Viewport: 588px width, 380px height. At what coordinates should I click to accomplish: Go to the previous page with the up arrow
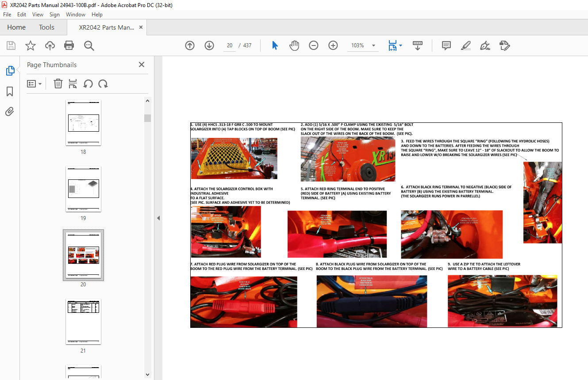click(190, 46)
